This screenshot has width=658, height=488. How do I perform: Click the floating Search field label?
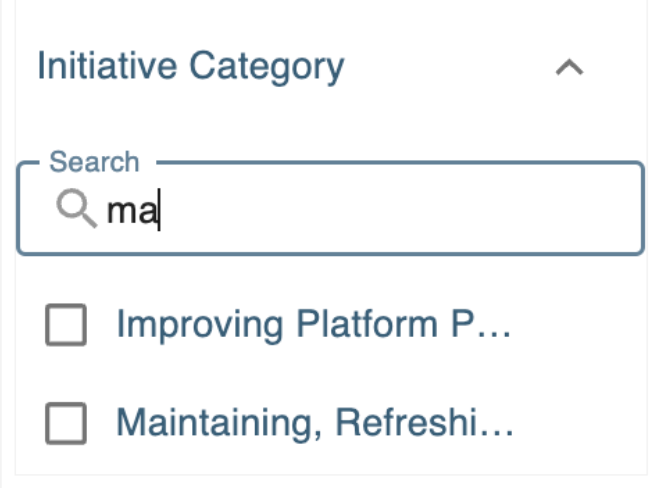point(94,162)
